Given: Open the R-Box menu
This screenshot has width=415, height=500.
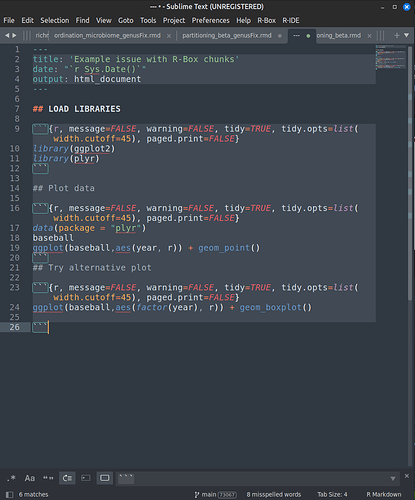Looking at the screenshot, I should [x=266, y=20].
